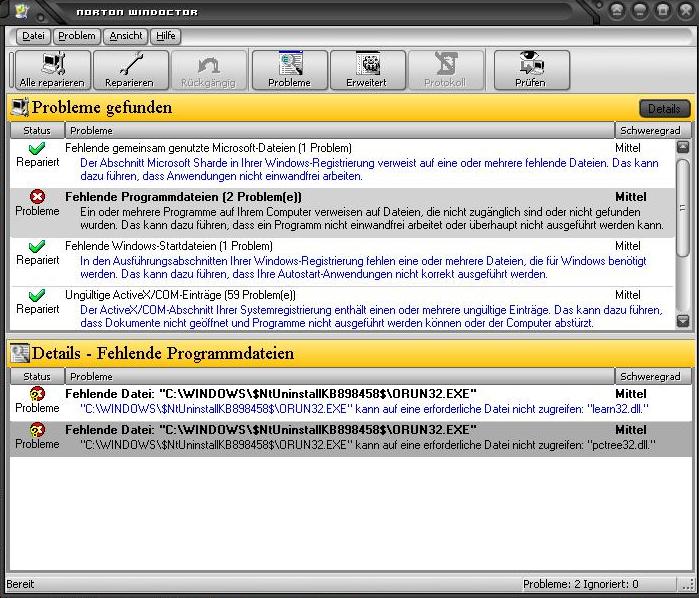The width and height of the screenshot is (699, 598).
Task: Click the Rückgängig undo toolbar button
Action: click(209, 70)
